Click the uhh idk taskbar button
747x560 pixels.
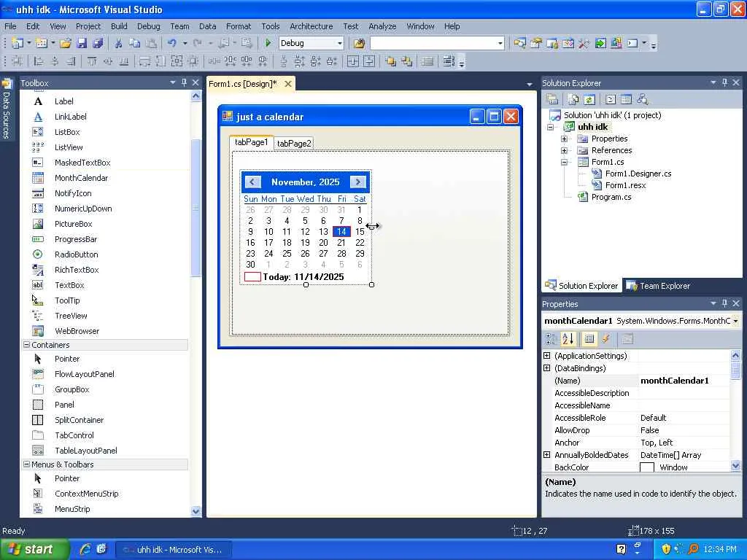tap(174, 550)
